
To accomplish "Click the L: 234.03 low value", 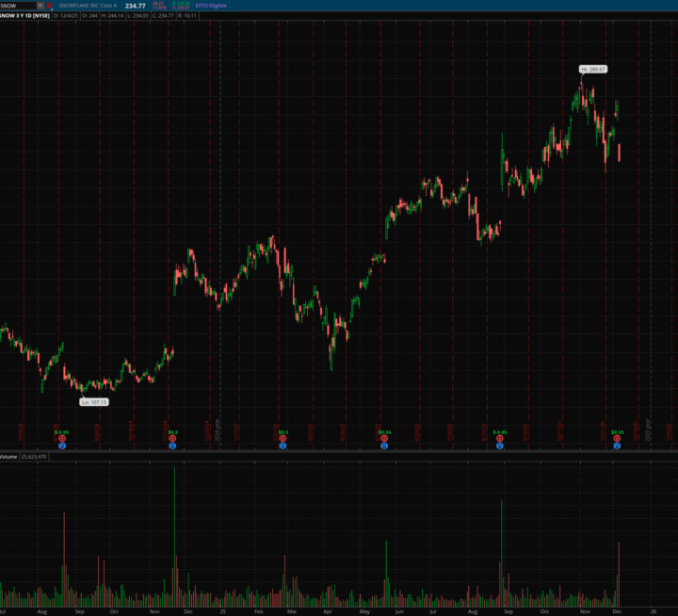I will pos(137,16).
